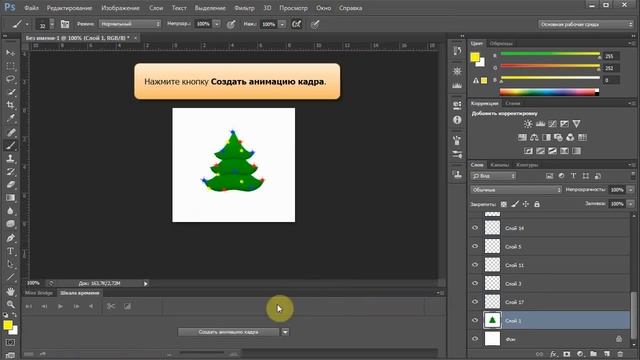This screenshot has width=640, height=360.
Task: Open the Справка menu
Action: tap(350, 8)
